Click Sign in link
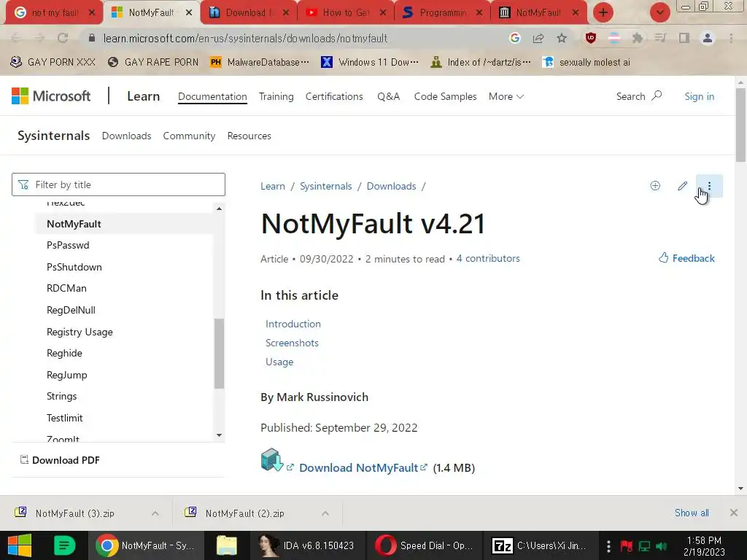747x560 pixels. [x=700, y=96]
